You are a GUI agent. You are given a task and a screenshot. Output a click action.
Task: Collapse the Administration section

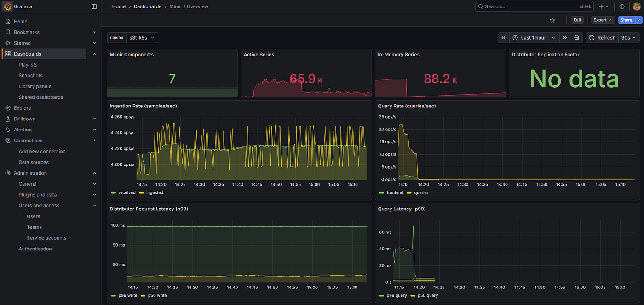click(94, 173)
